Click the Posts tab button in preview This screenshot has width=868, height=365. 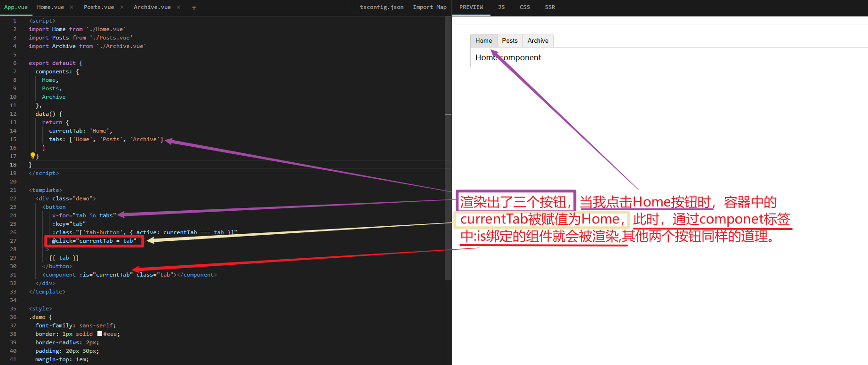pos(510,41)
